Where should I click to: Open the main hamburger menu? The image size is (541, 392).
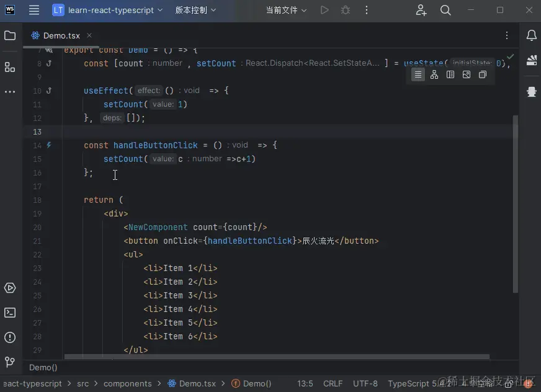[34, 10]
